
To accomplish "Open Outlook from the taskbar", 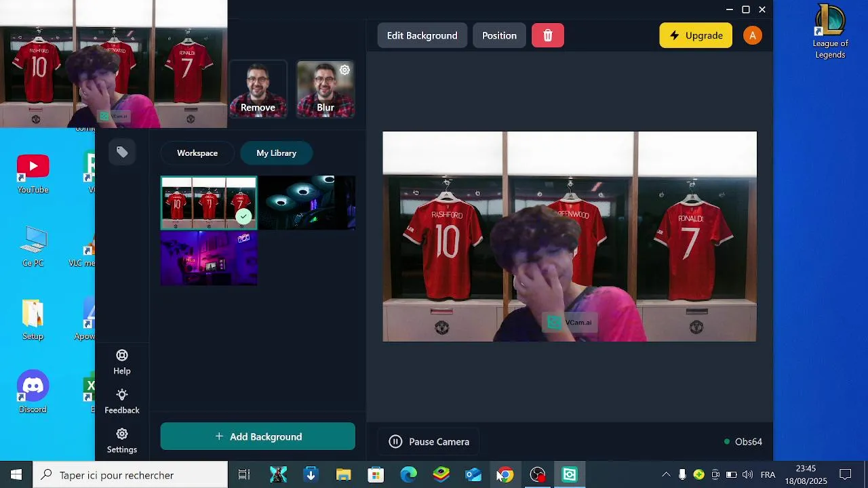I will [473, 475].
